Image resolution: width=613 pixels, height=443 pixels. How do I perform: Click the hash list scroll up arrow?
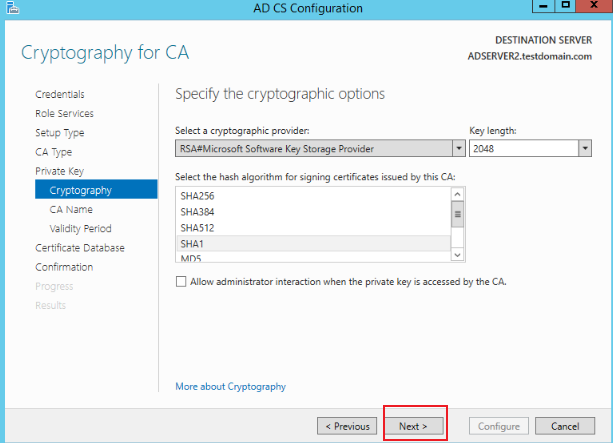(457, 194)
